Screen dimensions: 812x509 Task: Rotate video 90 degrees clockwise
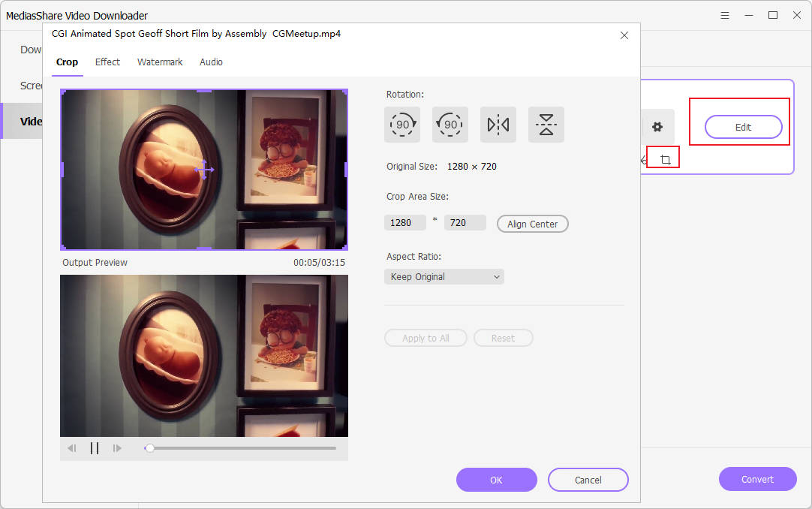[x=401, y=125]
